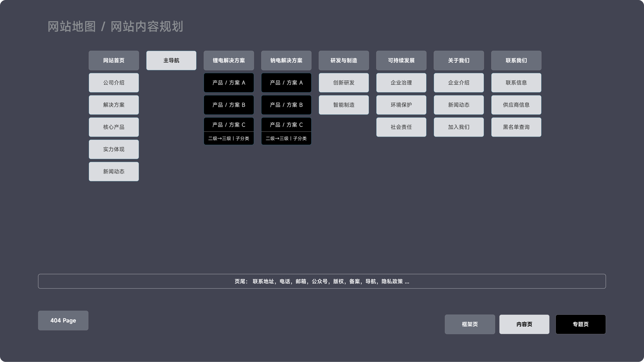The width and height of the screenshot is (644, 362).
Task: Open 加入我们 under 关于我们
Action: pos(459,127)
